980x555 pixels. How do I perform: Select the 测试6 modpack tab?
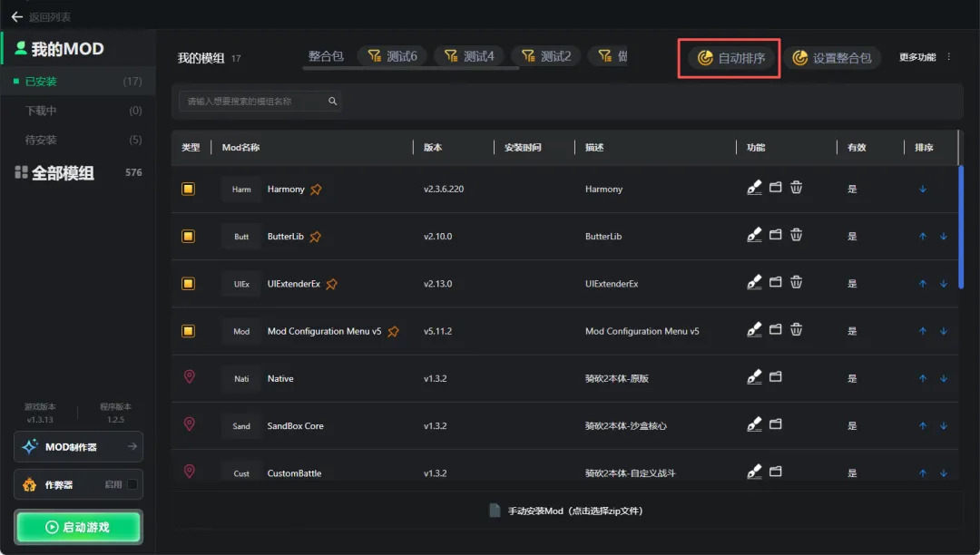[x=393, y=56]
